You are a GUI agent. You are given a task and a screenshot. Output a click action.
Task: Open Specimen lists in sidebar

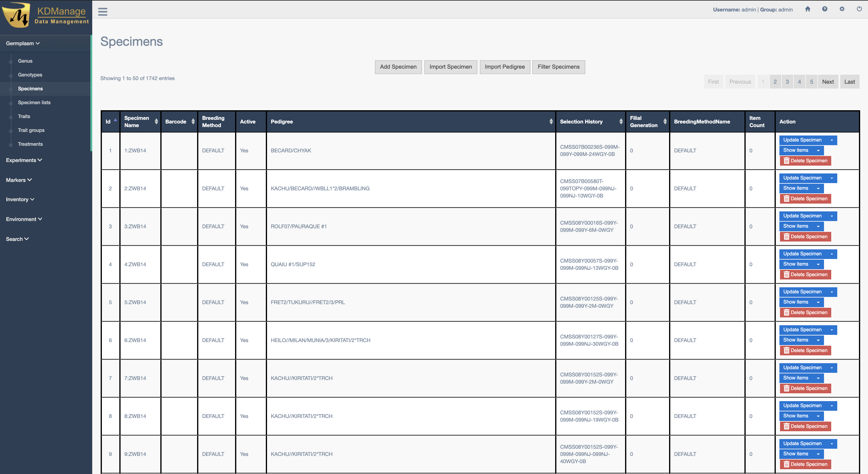tap(34, 102)
